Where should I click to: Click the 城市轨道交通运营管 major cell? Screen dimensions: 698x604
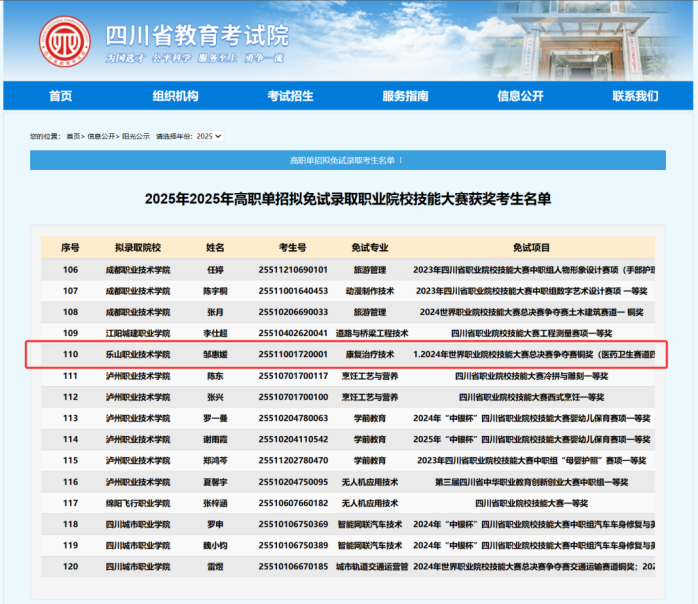pos(372,567)
